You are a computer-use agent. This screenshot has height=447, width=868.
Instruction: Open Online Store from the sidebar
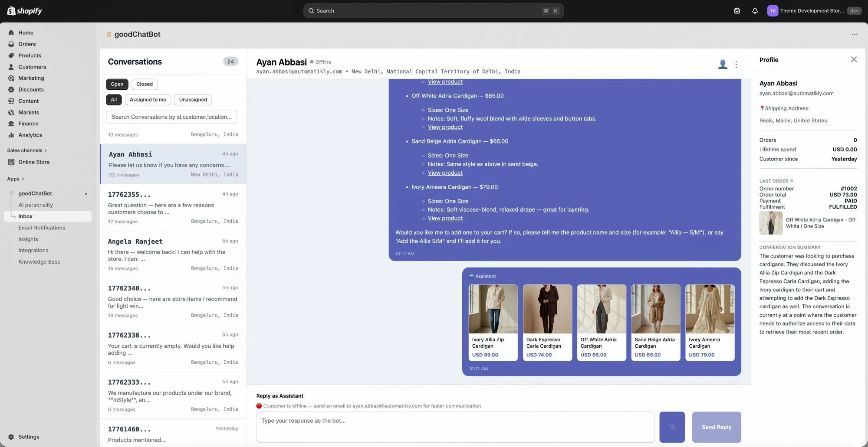click(x=33, y=162)
